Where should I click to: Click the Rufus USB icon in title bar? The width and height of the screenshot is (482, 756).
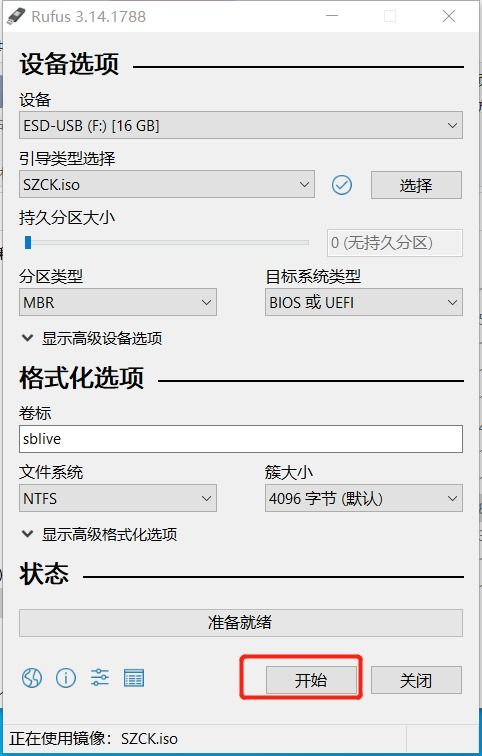click(x=16, y=16)
